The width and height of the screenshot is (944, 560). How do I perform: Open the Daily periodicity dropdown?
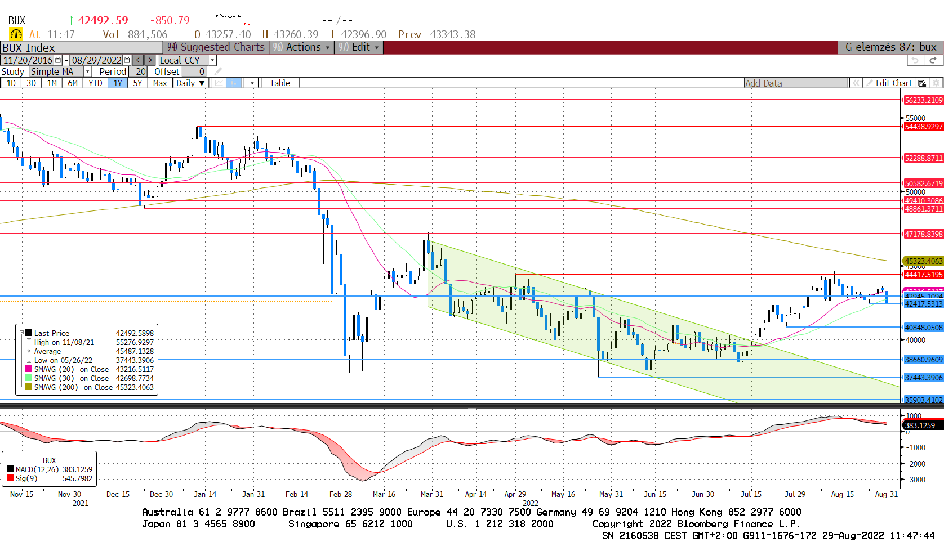(190, 83)
